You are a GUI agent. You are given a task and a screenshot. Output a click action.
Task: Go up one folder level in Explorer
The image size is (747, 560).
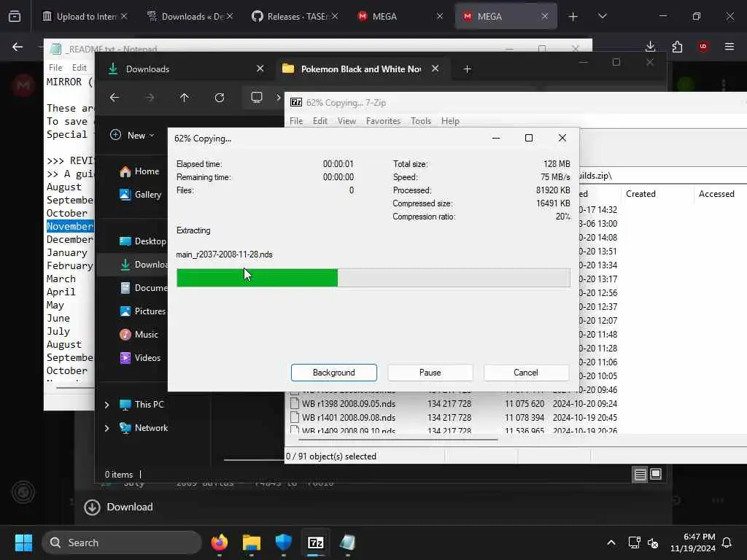pyautogui.click(x=185, y=98)
